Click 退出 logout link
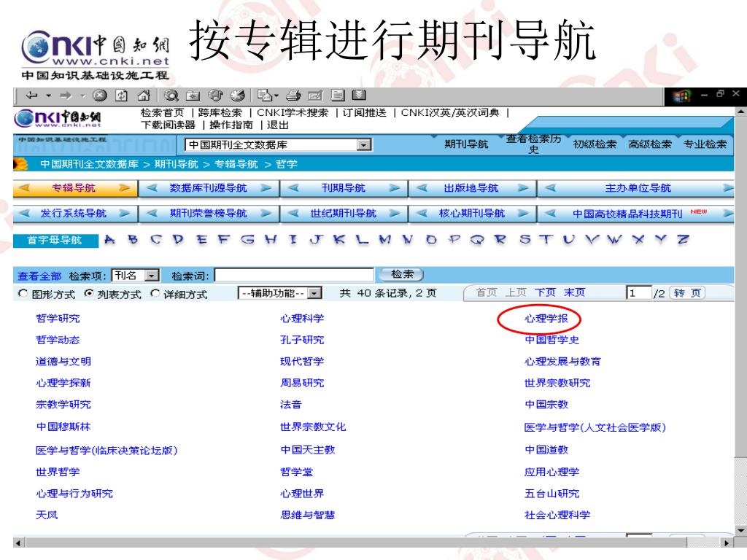Screen dimensions: 747x560 pyautogui.click(x=278, y=125)
